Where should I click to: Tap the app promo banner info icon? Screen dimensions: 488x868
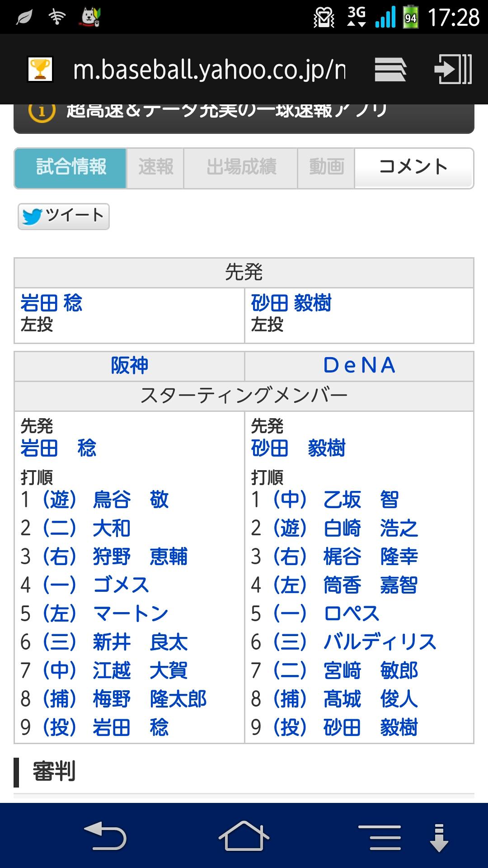click(42, 111)
